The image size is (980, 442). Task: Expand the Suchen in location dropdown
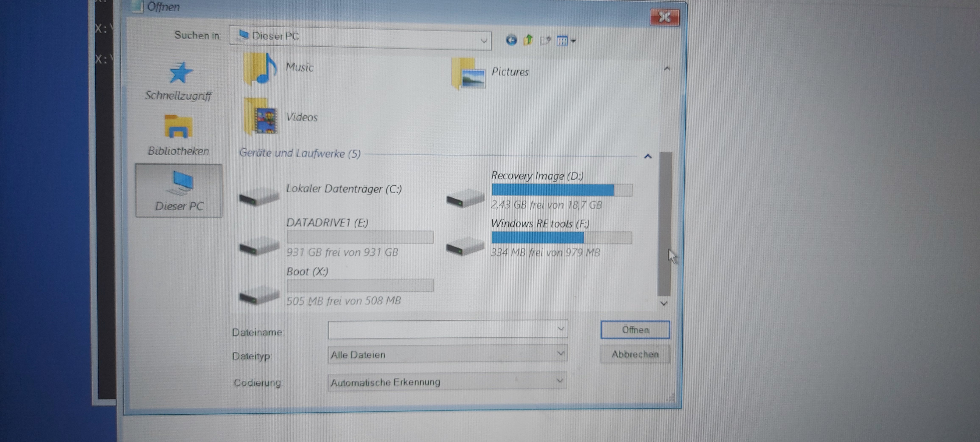coord(483,40)
